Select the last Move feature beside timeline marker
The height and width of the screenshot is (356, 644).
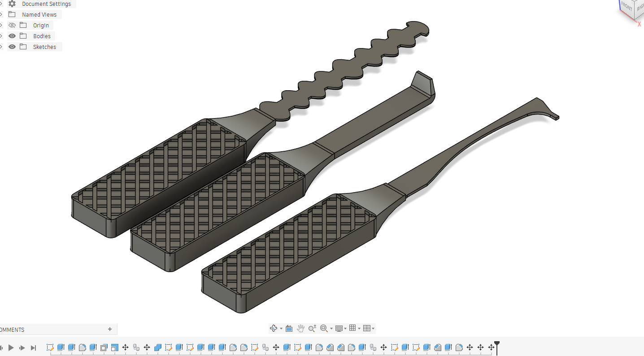tap(491, 347)
